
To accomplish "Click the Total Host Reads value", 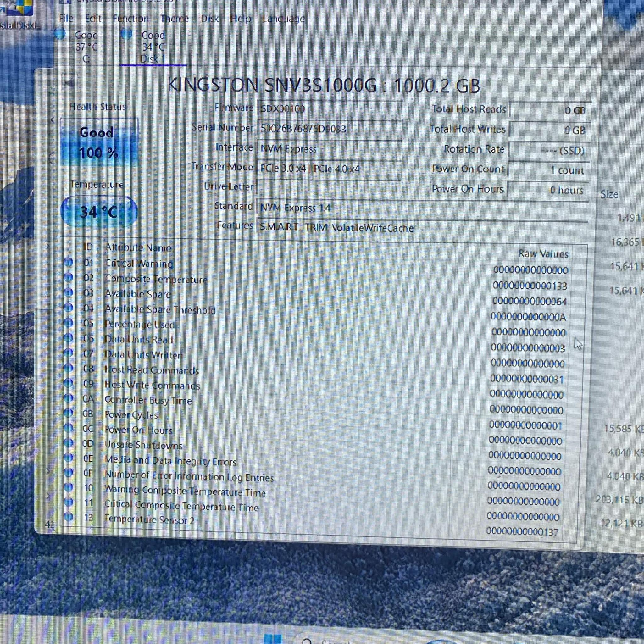I will 550,110.
